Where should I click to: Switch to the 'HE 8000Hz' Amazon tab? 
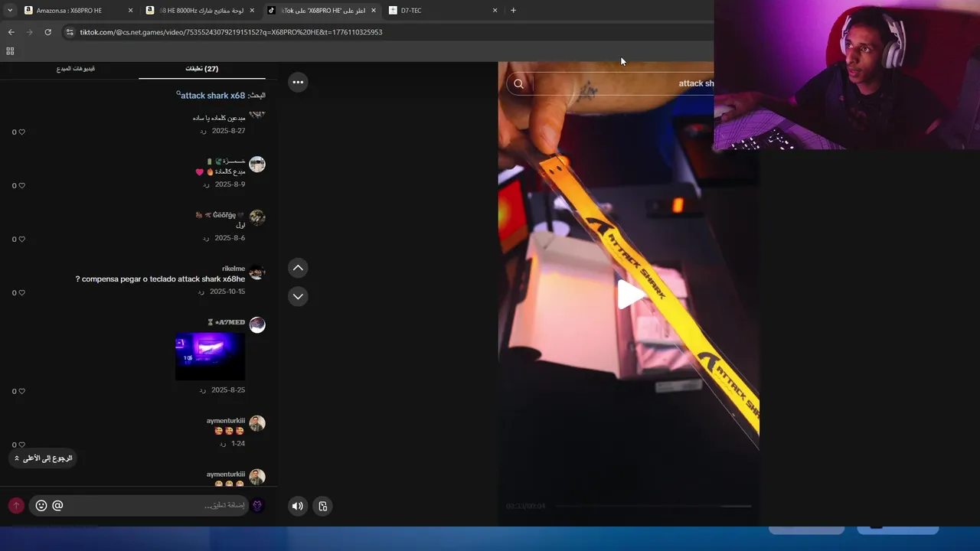pos(199,11)
